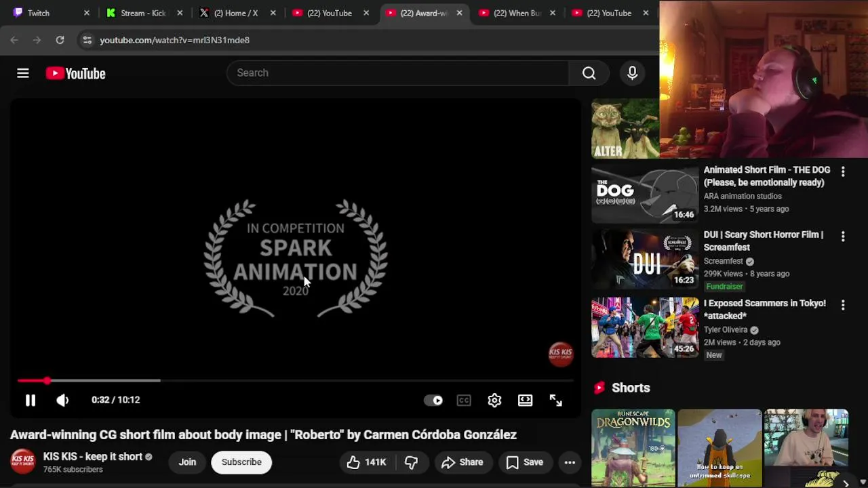Image resolution: width=868 pixels, height=488 pixels.
Task: Close the Twitch tab
Action: [86, 13]
